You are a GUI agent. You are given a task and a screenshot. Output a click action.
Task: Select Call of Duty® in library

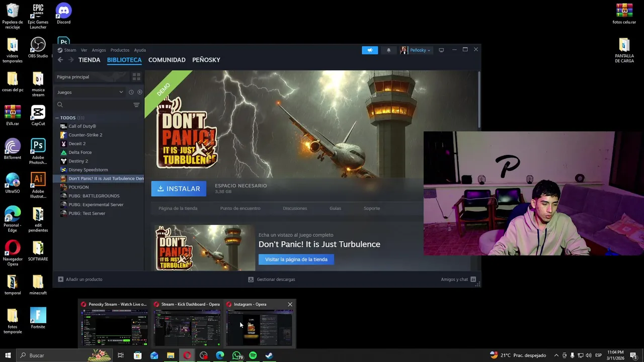(x=99, y=126)
